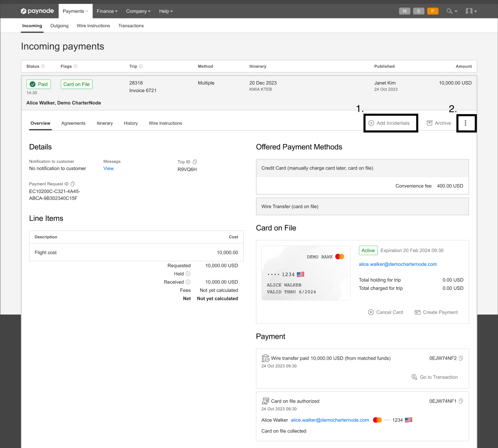This screenshot has width=498, height=448.
Task: View the History tab
Action: pyautogui.click(x=131, y=123)
